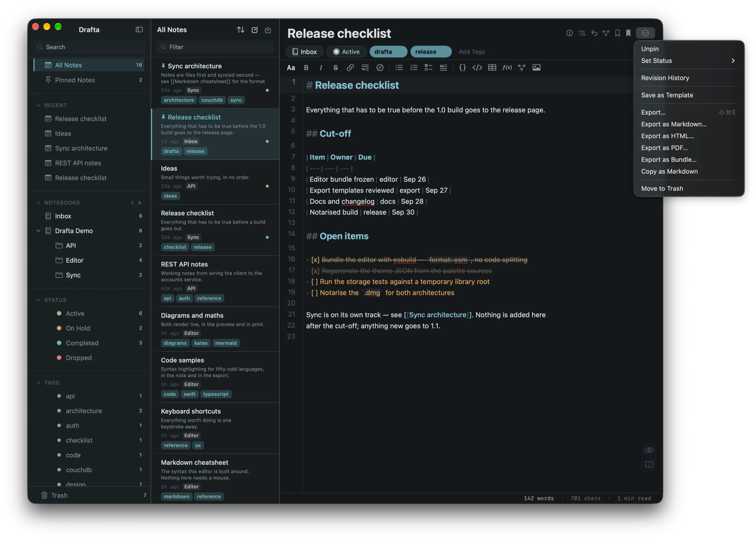Insert a note reference with the wrap-arrow icon
Screen dimensions: 756x540
point(365,67)
